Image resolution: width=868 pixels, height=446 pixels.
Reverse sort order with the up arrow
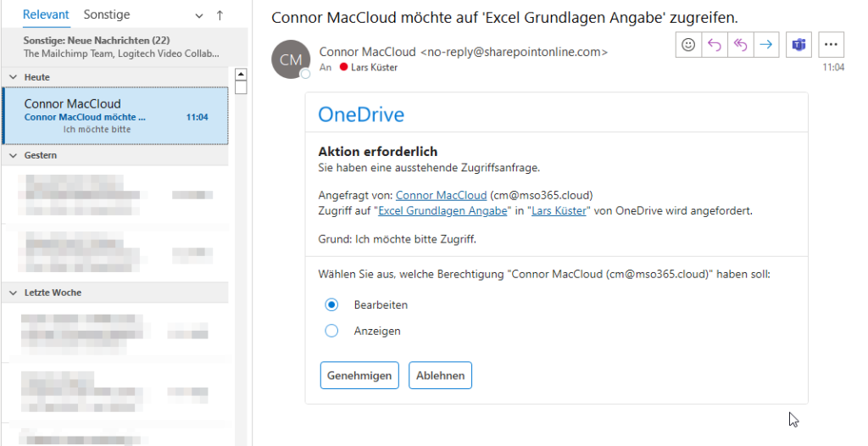220,15
